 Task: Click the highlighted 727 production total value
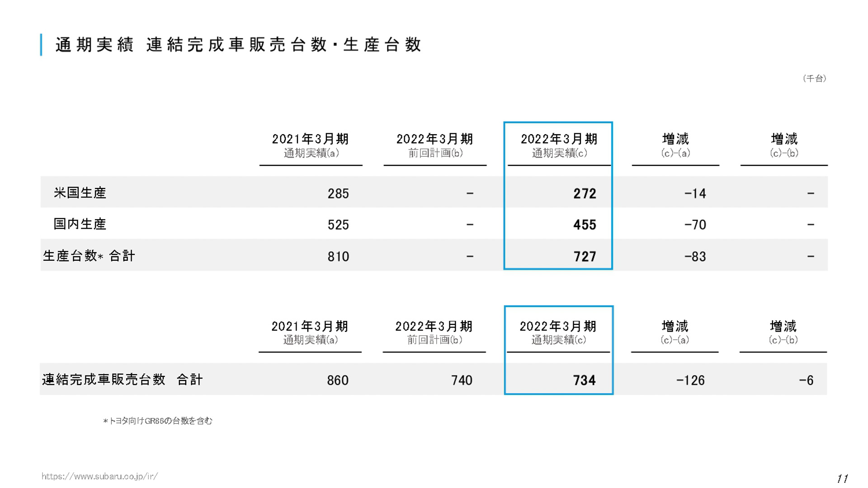pyautogui.click(x=584, y=256)
